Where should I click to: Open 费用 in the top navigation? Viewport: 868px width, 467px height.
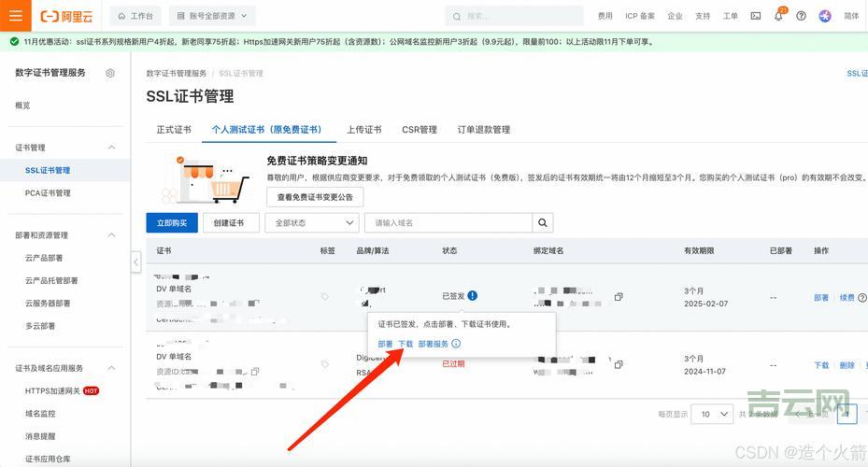pos(605,16)
